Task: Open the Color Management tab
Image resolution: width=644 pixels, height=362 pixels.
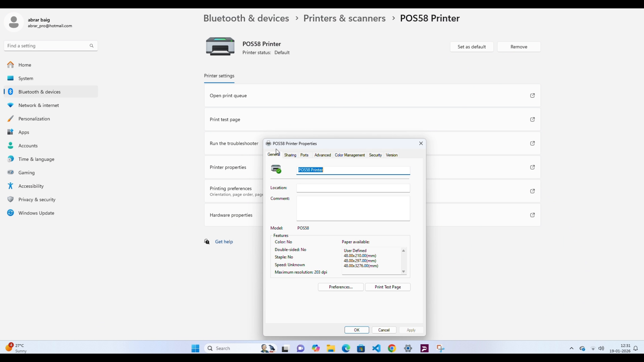Action: point(350,155)
